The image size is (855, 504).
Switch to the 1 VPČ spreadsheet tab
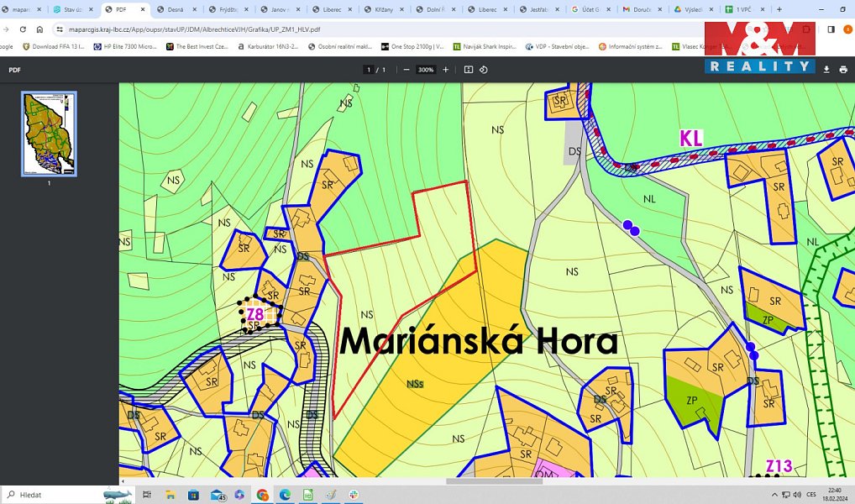pyautogui.click(x=744, y=9)
